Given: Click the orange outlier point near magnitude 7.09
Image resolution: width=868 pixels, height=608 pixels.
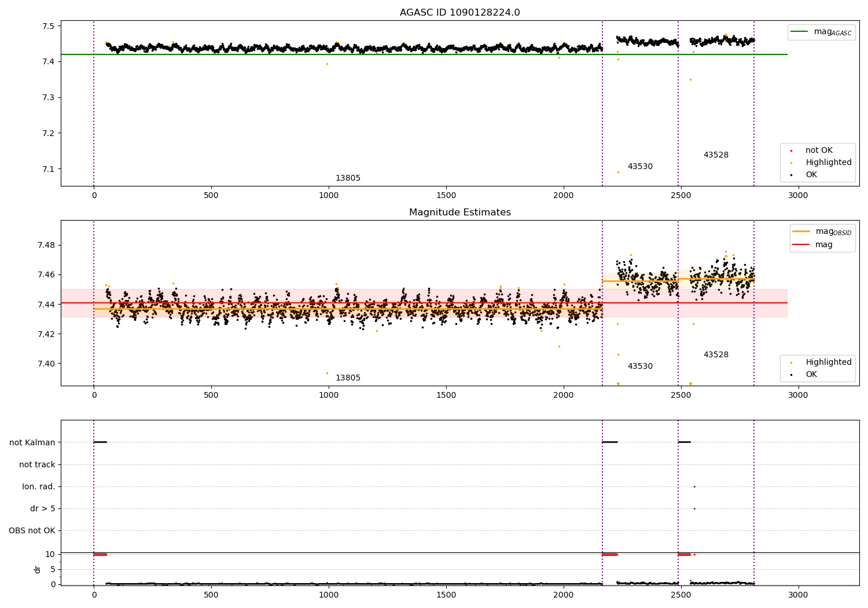Looking at the screenshot, I should pos(618,172).
